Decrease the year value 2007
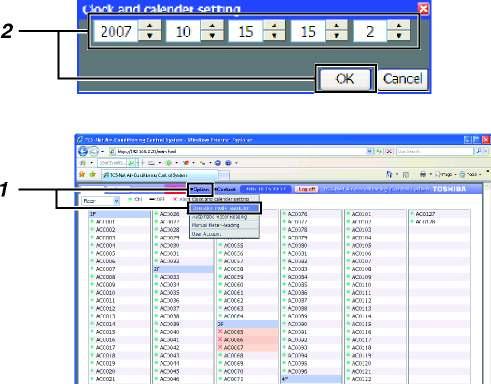Viewport: 491px width, 384px height. pyautogui.click(x=149, y=36)
